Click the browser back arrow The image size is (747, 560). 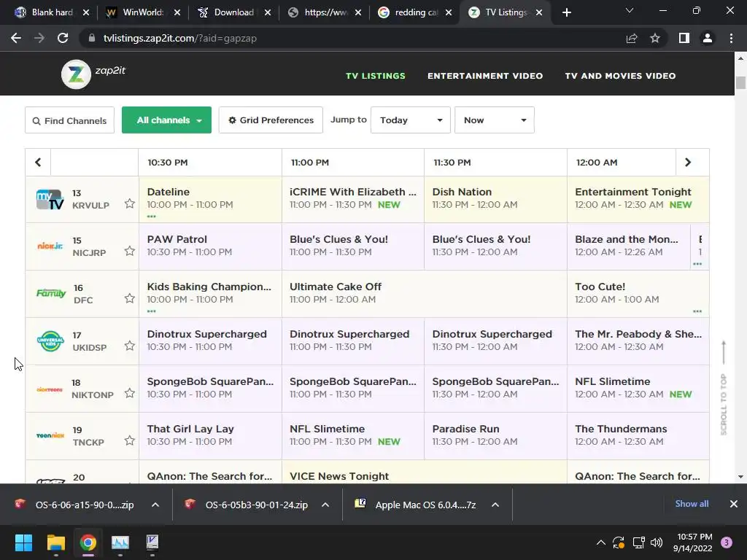tap(16, 38)
